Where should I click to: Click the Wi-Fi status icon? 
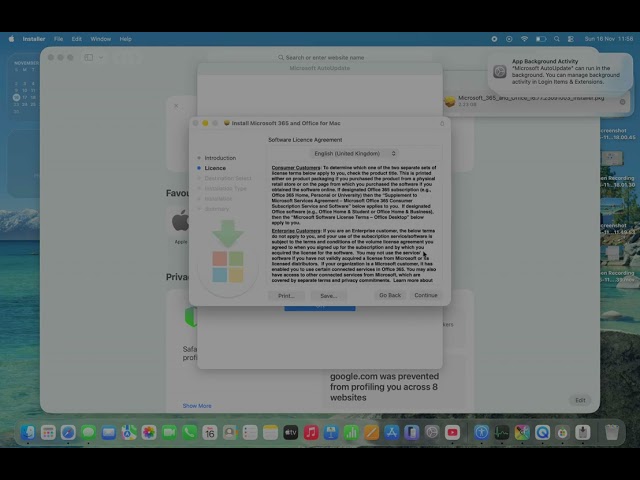click(524, 39)
